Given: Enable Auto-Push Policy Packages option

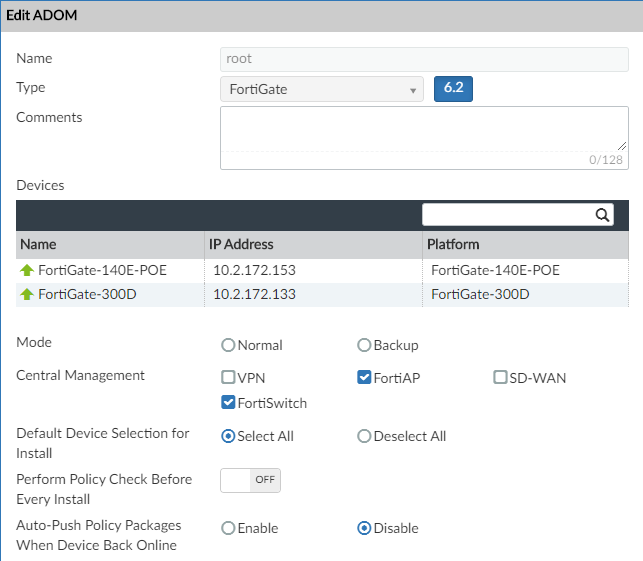Looking at the screenshot, I should click(x=228, y=528).
